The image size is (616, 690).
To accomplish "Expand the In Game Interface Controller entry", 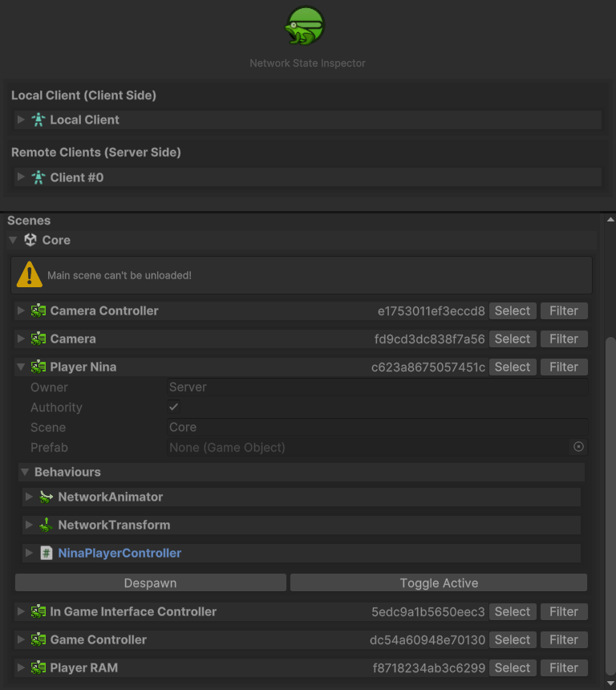I will point(19,611).
